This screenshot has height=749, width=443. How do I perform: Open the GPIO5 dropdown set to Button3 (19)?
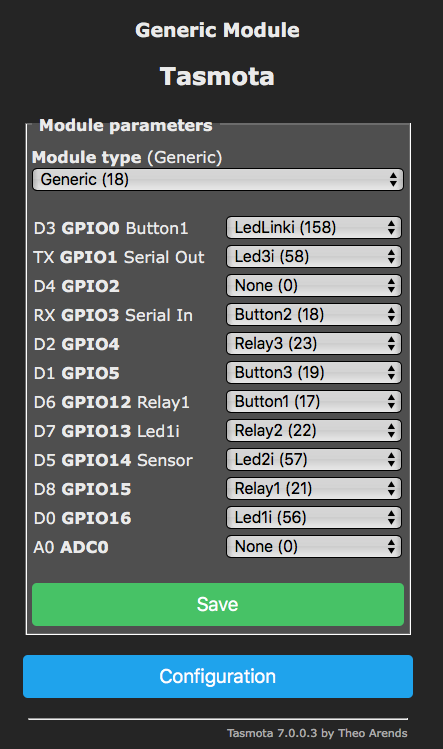pyautogui.click(x=313, y=373)
